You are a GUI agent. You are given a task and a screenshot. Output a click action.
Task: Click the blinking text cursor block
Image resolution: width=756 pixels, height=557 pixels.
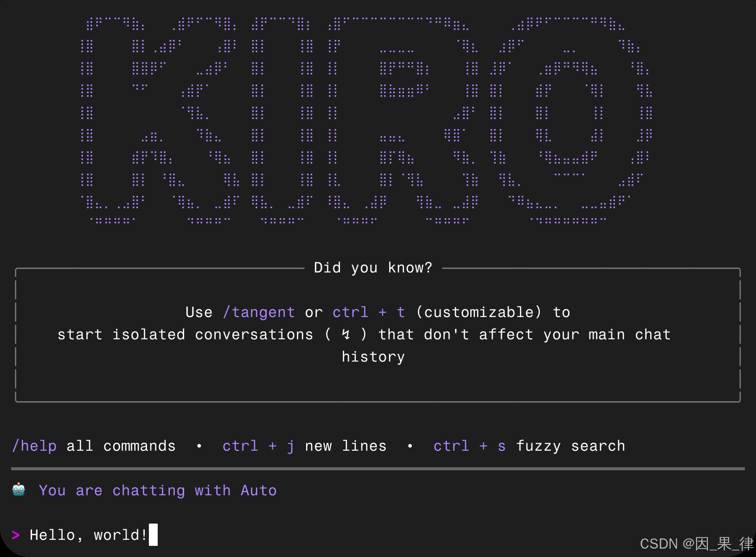coord(153,535)
